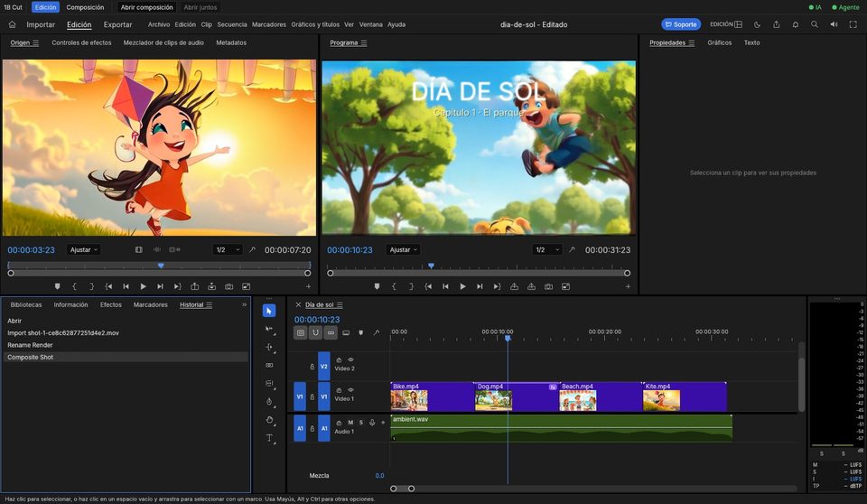Select the Slip tool
Image resolution: width=867 pixels, height=504 pixels.
point(269,383)
